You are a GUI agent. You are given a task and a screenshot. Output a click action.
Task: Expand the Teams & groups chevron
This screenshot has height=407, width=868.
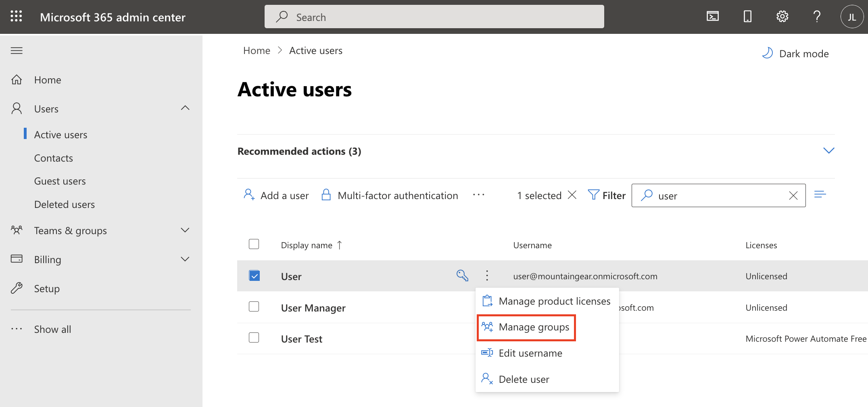point(185,230)
